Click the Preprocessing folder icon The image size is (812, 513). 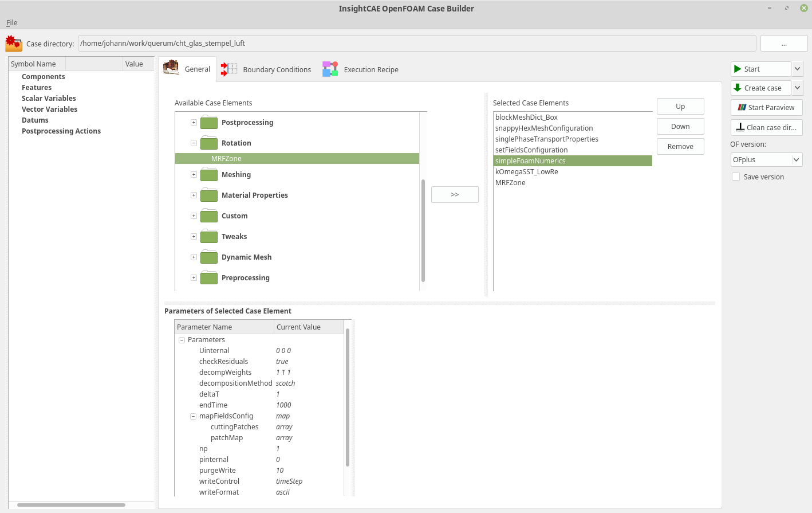pyautogui.click(x=209, y=277)
